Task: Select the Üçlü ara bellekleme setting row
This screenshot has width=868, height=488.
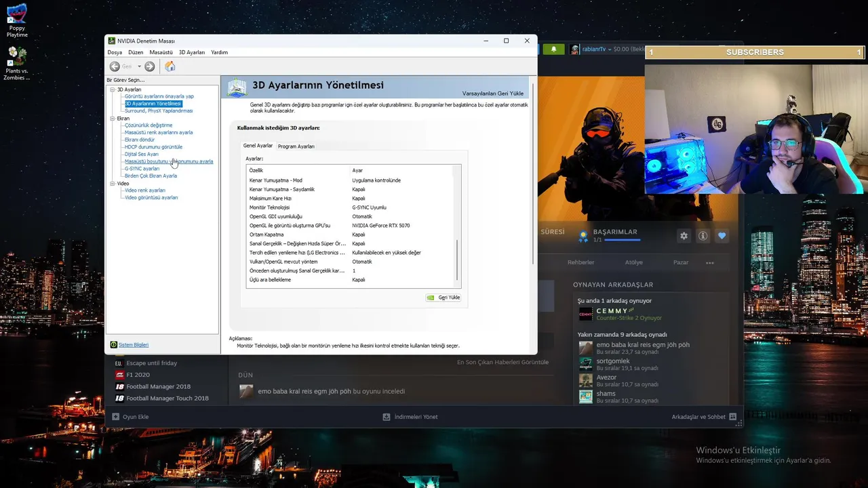Action: [x=351, y=280]
